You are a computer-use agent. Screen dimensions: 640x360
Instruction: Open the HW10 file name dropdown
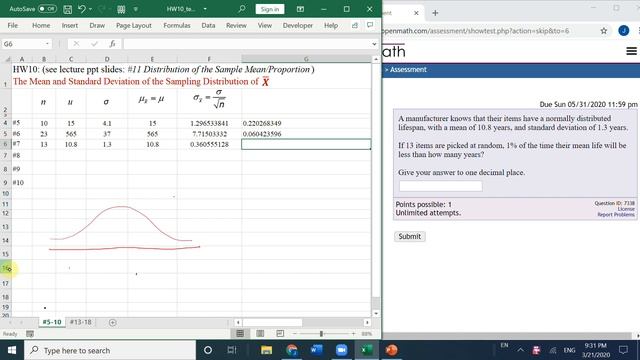[205, 9]
